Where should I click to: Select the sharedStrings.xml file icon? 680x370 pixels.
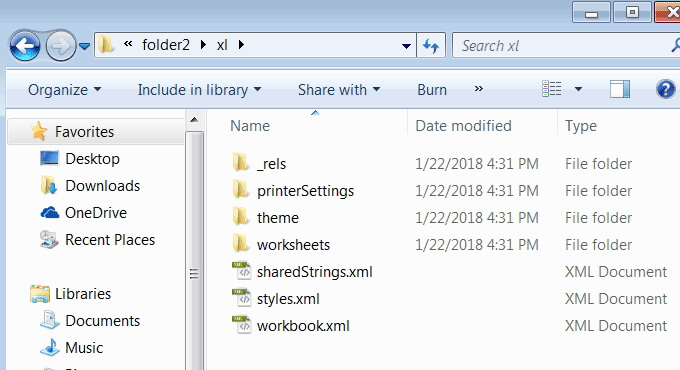coord(242,272)
